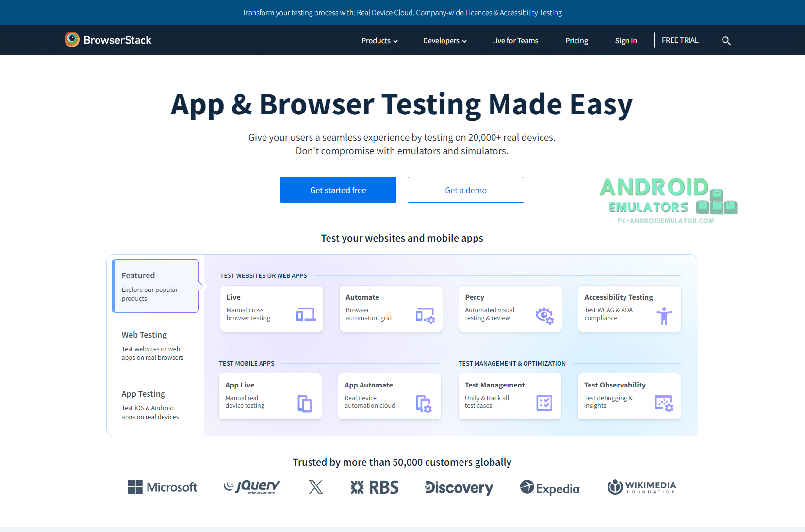The height and width of the screenshot is (532, 805).
Task: Open the Pricing page
Action: (x=576, y=41)
